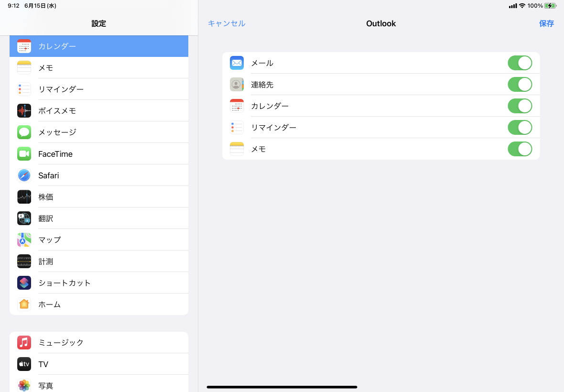The image size is (564, 392).
Task: Turn off the メール sync switch
Action: click(520, 63)
